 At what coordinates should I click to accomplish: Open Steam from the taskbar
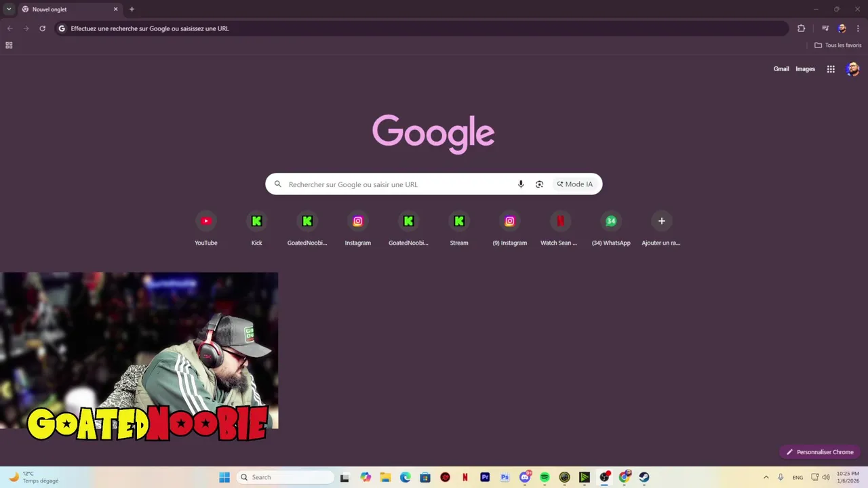tap(644, 477)
